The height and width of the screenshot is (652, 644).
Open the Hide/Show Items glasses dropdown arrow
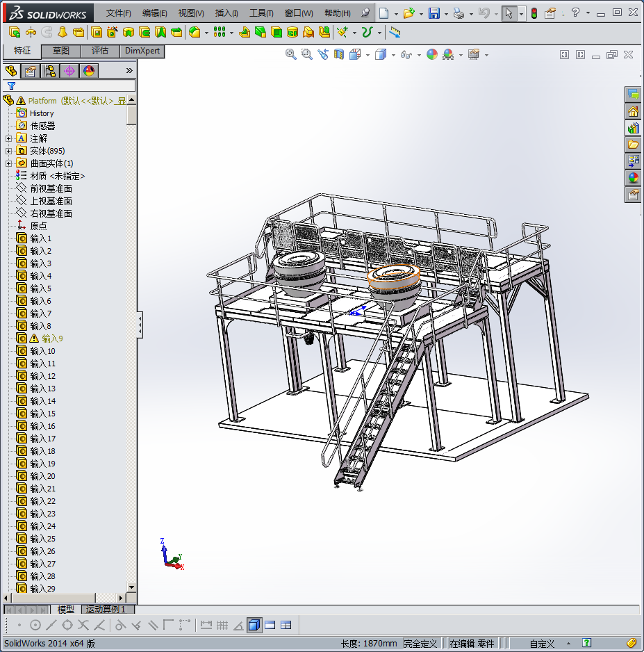418,55
